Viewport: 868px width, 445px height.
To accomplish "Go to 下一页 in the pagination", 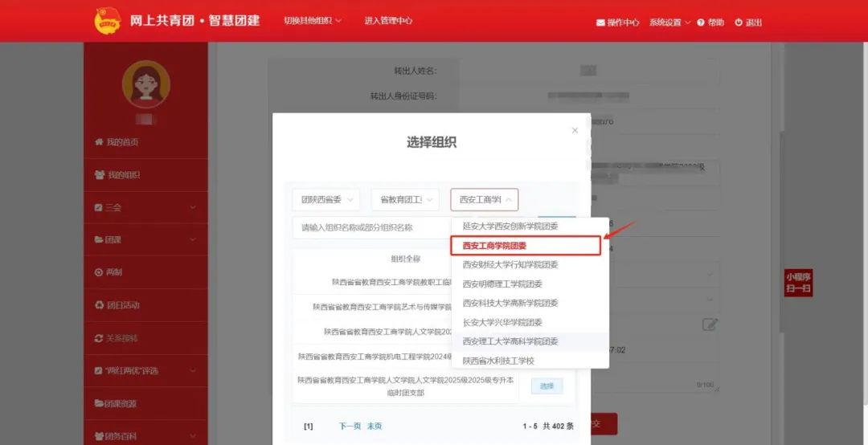I will pyautogui.click(x=350, y=427).
